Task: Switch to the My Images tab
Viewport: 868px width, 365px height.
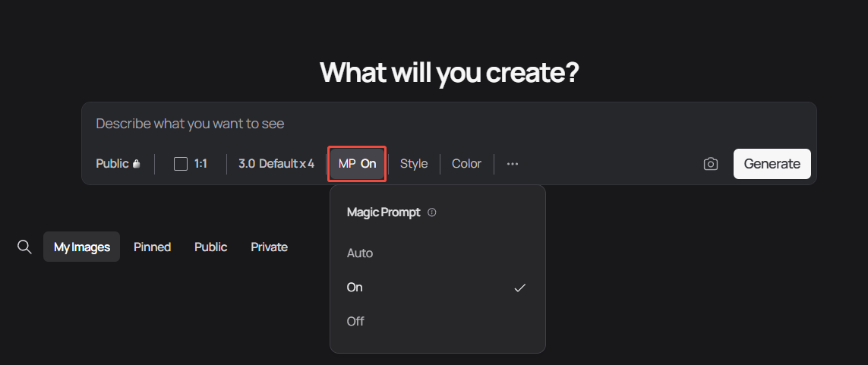Action: 82,247
